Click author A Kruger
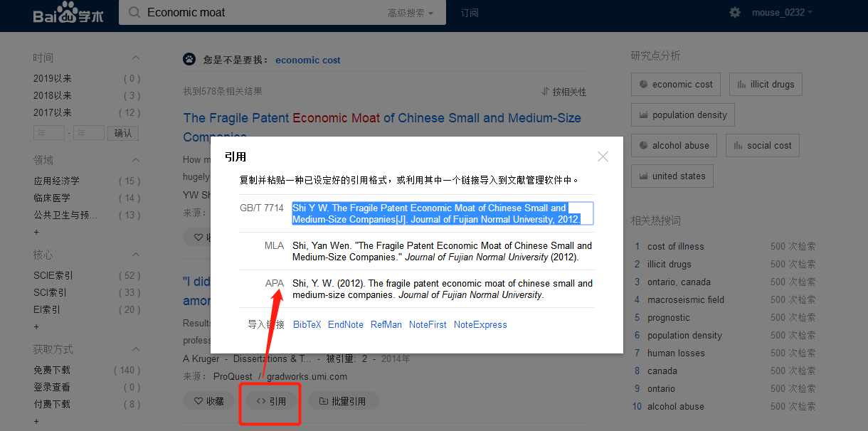868x431 pixels. [201, 358]
